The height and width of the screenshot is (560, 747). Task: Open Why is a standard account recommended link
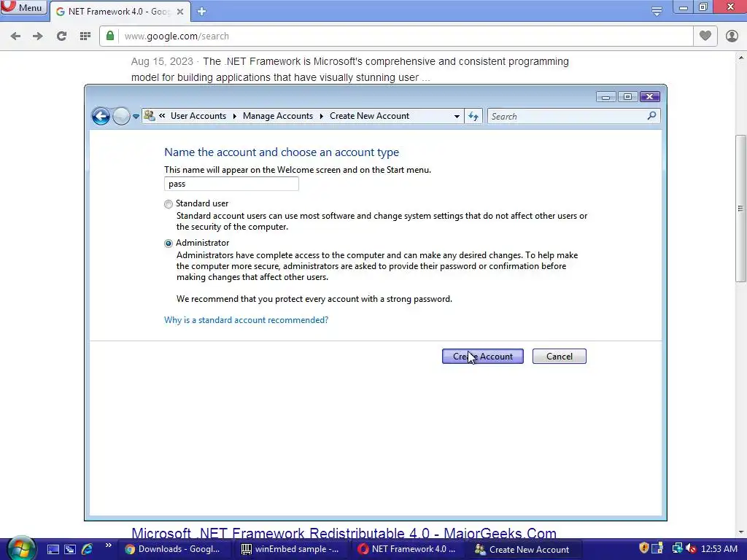click(247, 320)
